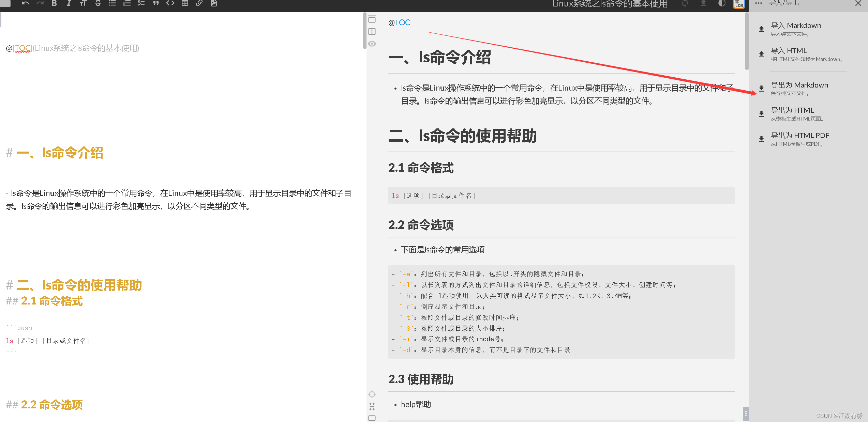Toggle the light/dark theme icon

coord(722,3)
